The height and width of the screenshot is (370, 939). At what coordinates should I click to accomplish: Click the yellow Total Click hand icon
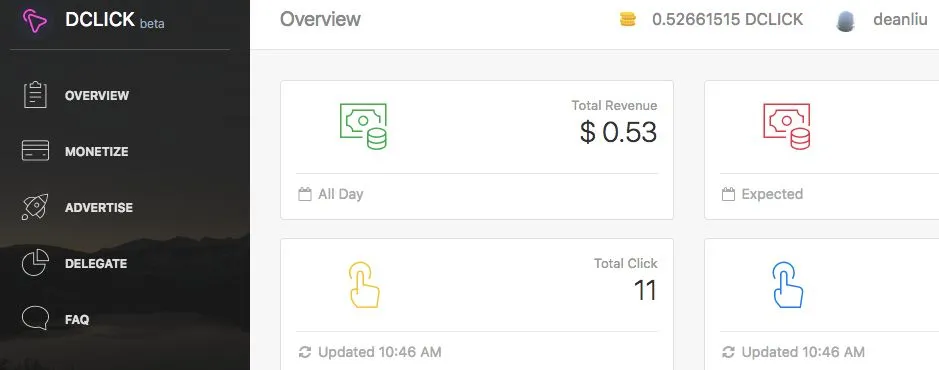click(x=364, y=285)
